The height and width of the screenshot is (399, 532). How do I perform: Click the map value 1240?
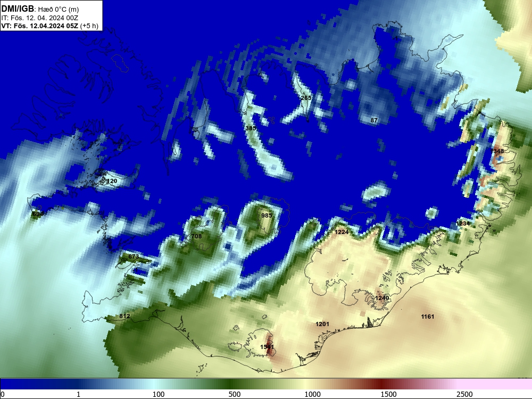click(382, 298)
